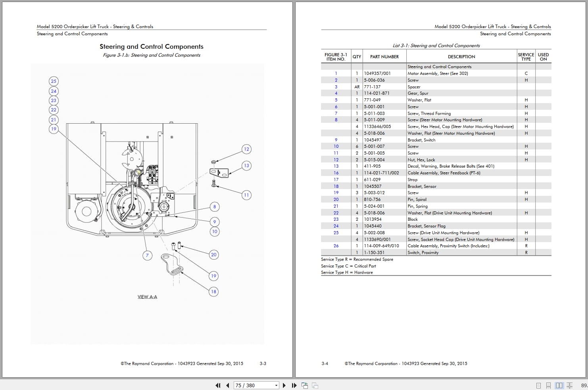This screenshot has height=390, width=588.
Task: Click the zoom percentage value
Action: pos(584,385)
